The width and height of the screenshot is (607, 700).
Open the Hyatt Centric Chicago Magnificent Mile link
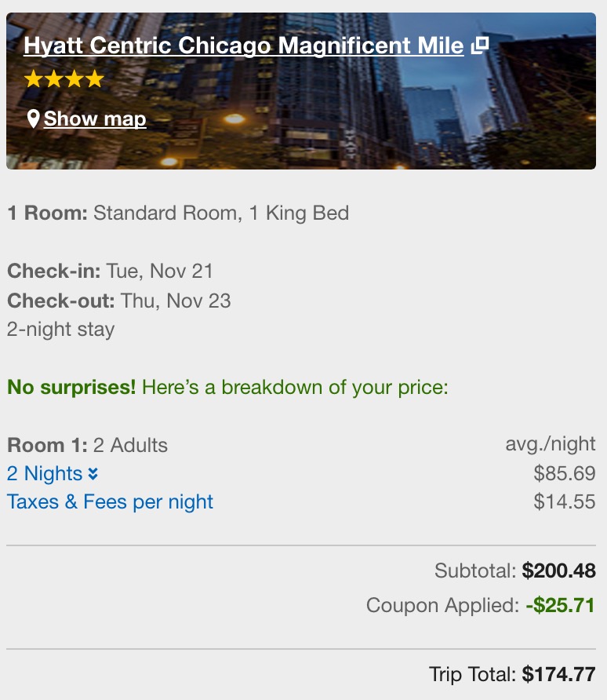pos(243,46)
